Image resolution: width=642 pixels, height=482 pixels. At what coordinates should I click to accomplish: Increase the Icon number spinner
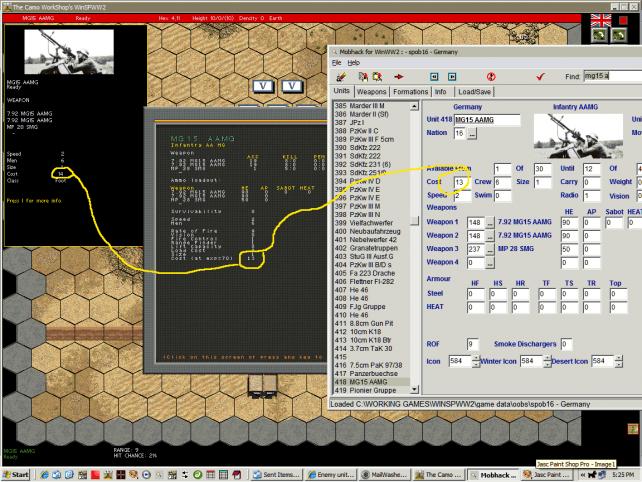tap(474, 355)
